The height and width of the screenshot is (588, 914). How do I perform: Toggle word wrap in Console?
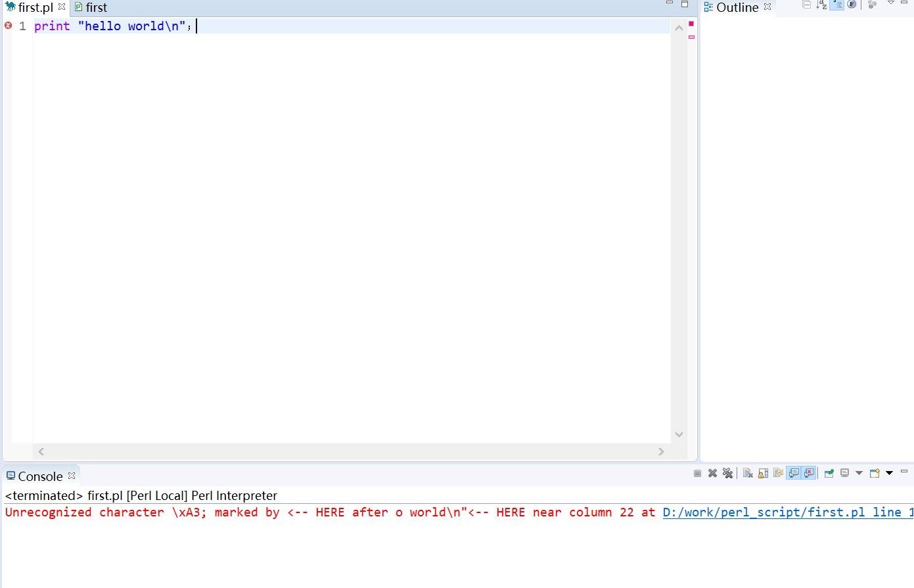(x=779, y=473)
